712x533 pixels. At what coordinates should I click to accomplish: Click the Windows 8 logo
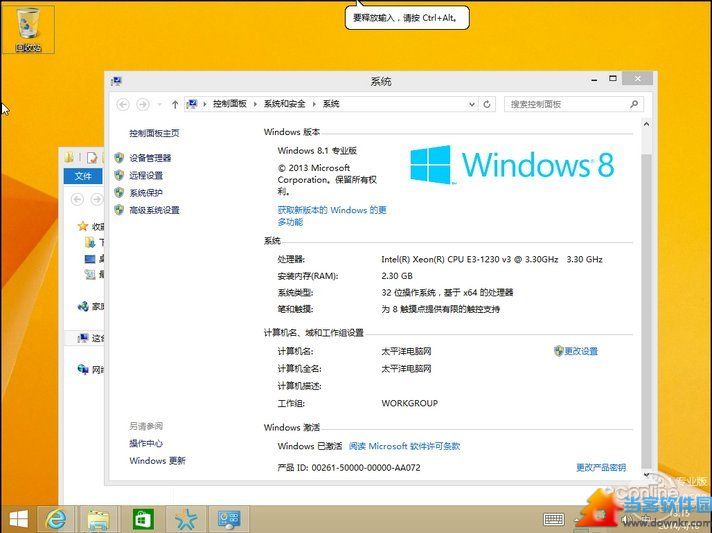(512, 164)
